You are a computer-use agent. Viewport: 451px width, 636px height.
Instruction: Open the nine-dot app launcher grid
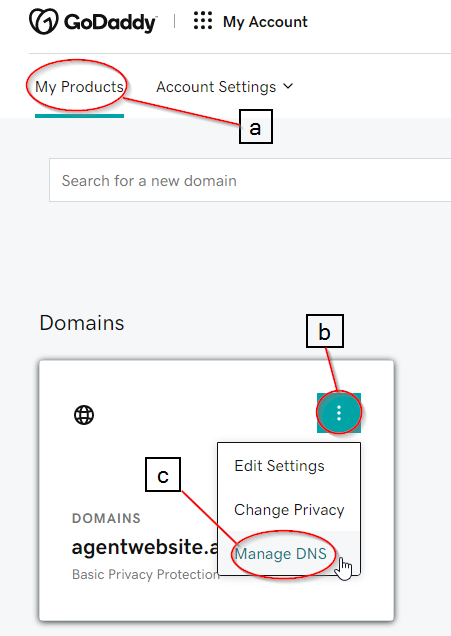[203, 20]
